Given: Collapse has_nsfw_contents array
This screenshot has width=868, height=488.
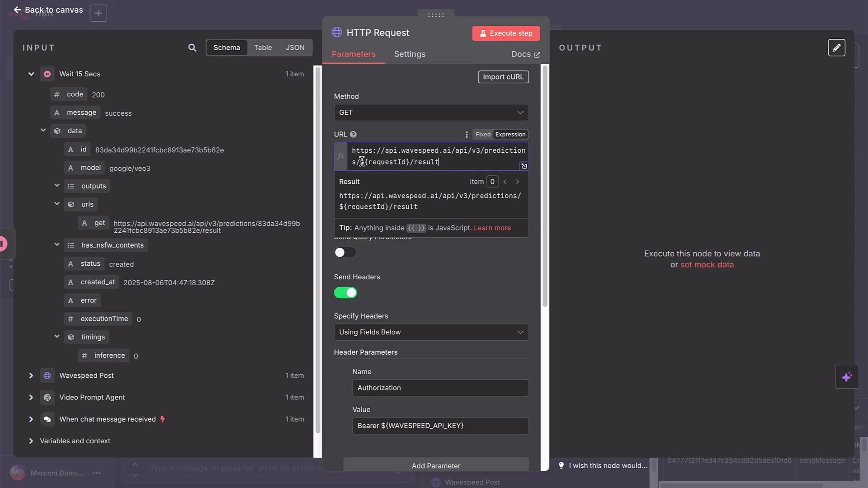Looking at the screenshot, I should point(57,244).
